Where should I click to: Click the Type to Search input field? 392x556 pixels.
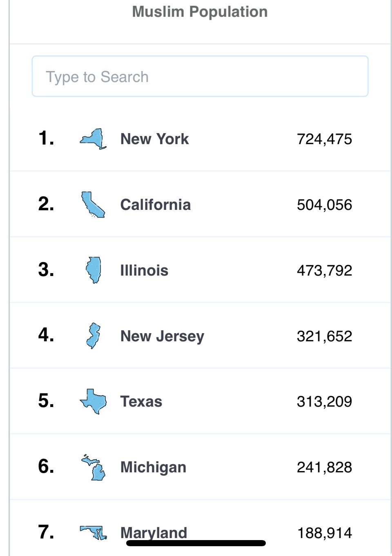[199, 76]
